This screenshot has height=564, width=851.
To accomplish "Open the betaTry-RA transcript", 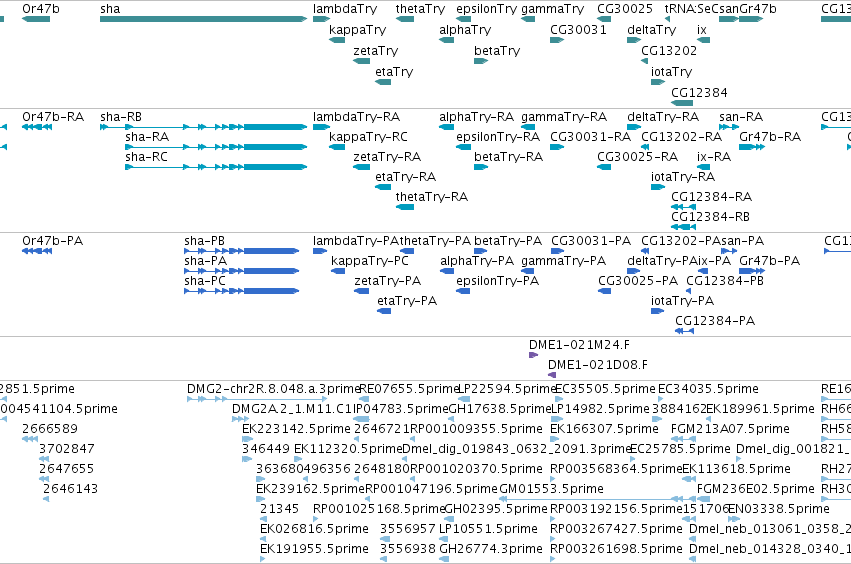I will click(x=481, y=167).
